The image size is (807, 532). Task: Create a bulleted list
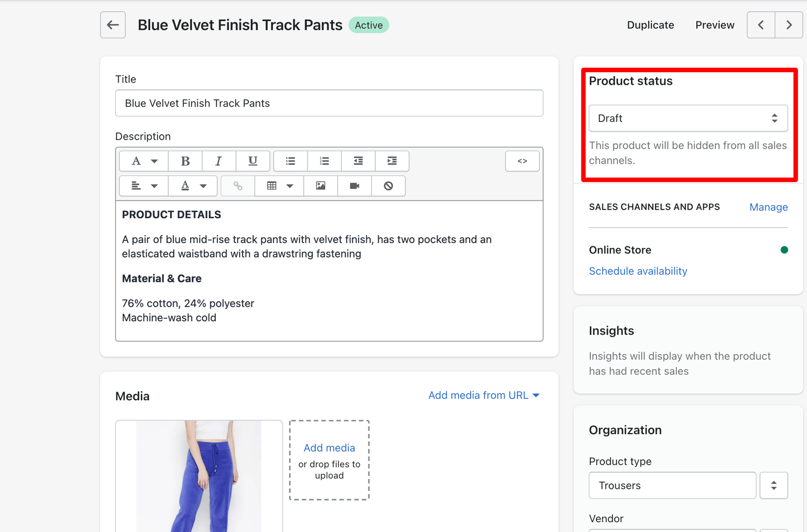(x=290, y=161)
